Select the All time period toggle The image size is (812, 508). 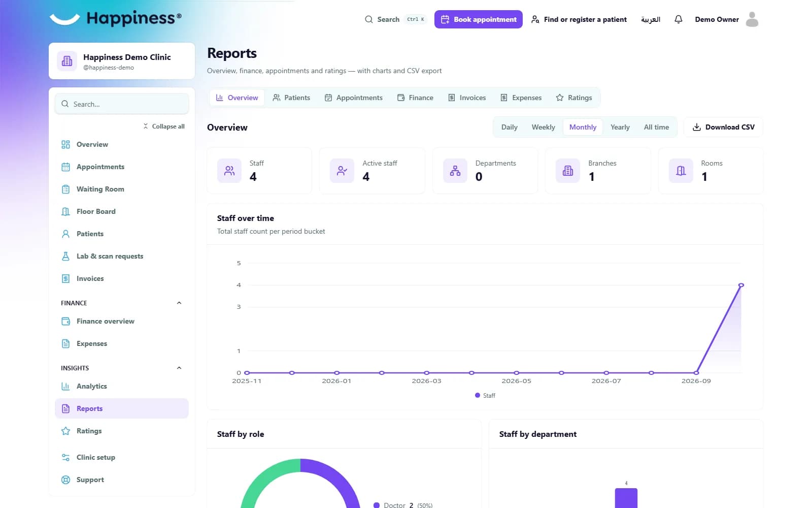656,127
